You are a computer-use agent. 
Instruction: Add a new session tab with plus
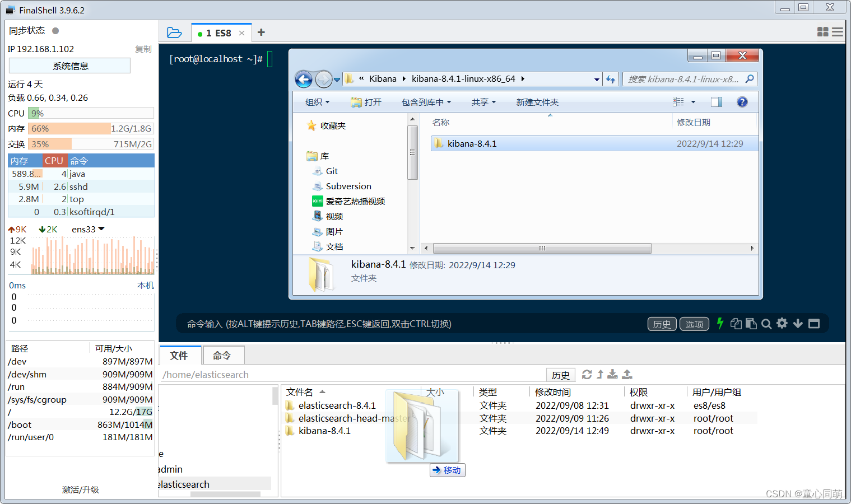coord(261,32)
